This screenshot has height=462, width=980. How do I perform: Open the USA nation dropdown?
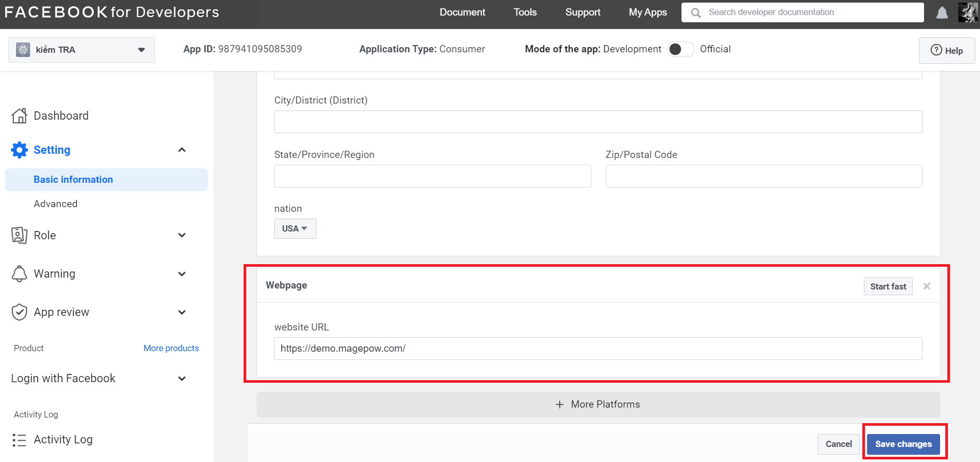(x=295, y=228)
